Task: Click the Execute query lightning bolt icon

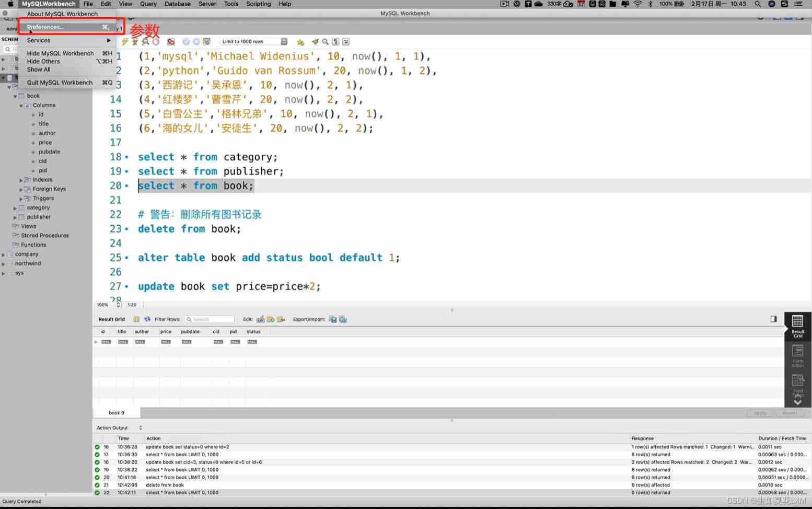Action: coord(125,42)
